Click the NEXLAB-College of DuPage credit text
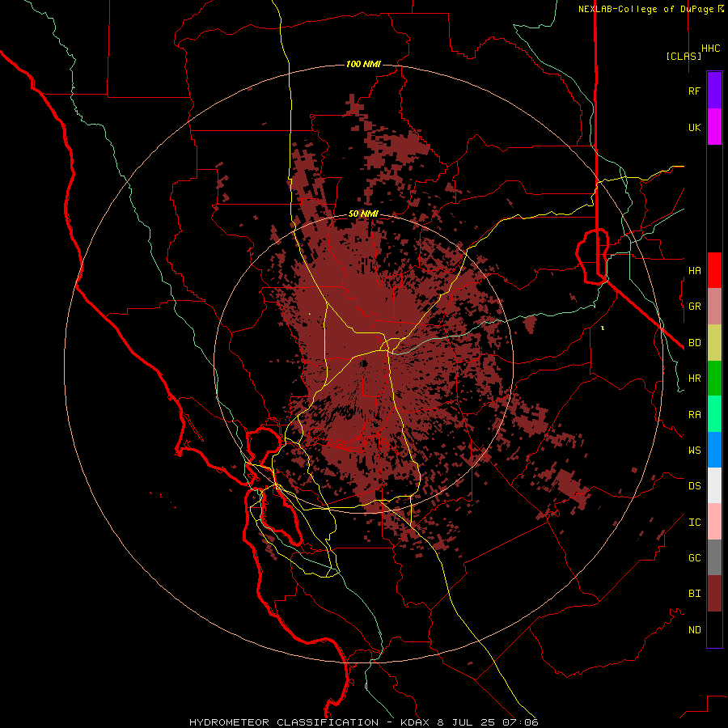 (648, 9)
